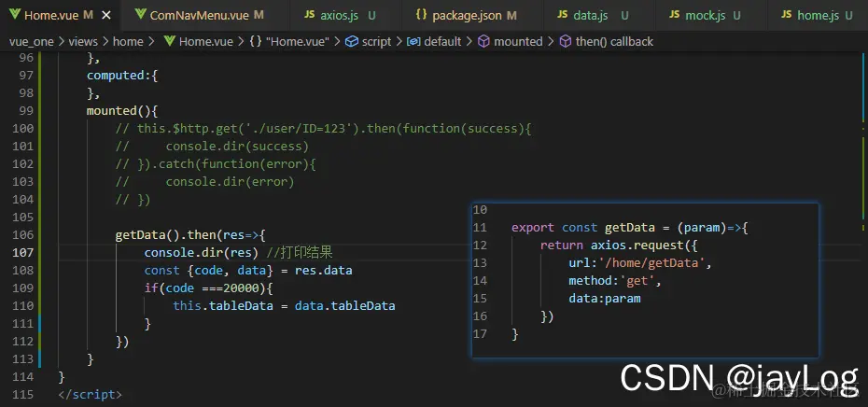This screenshot has width=868, height=407.
Task: Click "this.tableData = data.tableData" line
Action: click(x=284, y=305)
